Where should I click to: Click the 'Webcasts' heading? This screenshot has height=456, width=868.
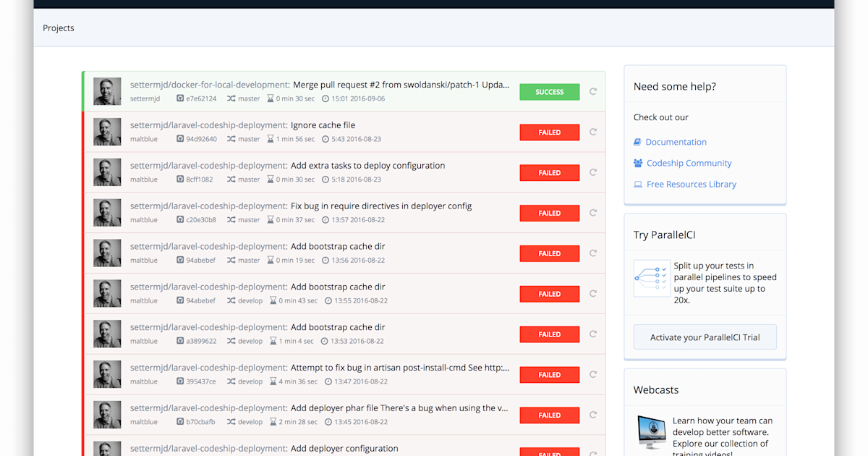(x=656, y=390)
